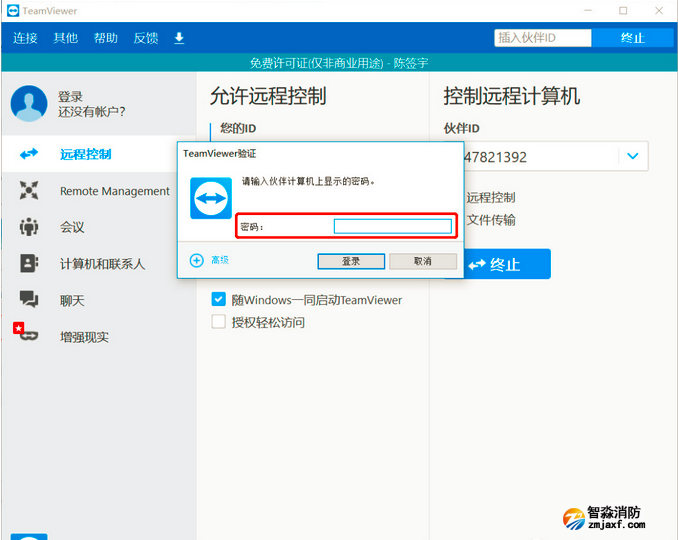Click the 插入伙伴ID field in top bar
This screenshot has height=540, width=678.
coord(542,38)
